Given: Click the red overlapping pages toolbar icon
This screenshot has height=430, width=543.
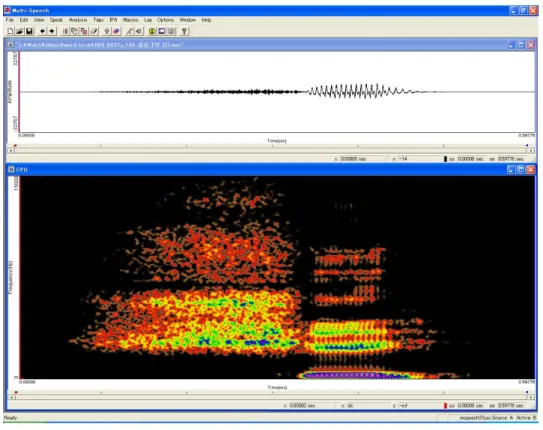Looking at the screenshot, I should coord(84,31).
